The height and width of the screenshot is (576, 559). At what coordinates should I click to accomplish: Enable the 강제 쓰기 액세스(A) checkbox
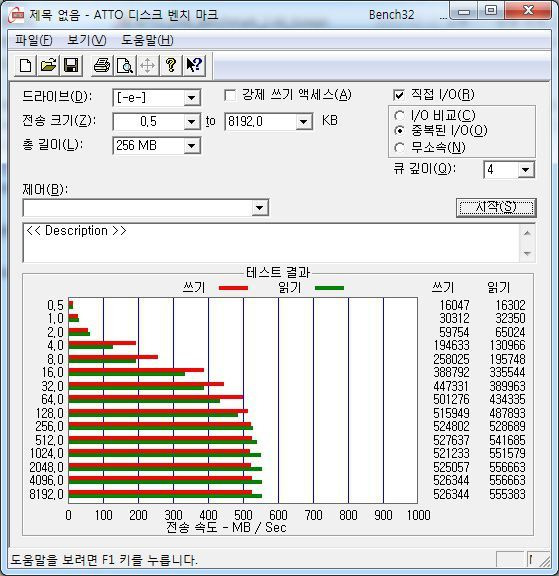tap(230, 96)
